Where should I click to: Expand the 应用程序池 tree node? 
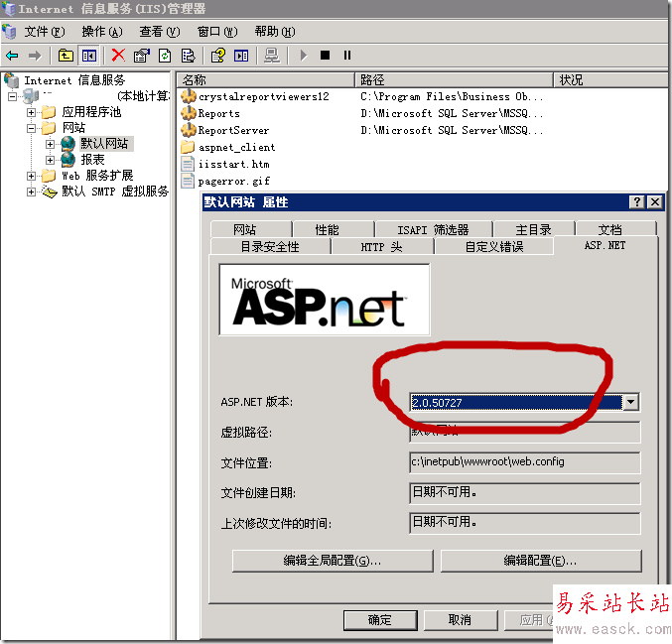coord(31,112)
